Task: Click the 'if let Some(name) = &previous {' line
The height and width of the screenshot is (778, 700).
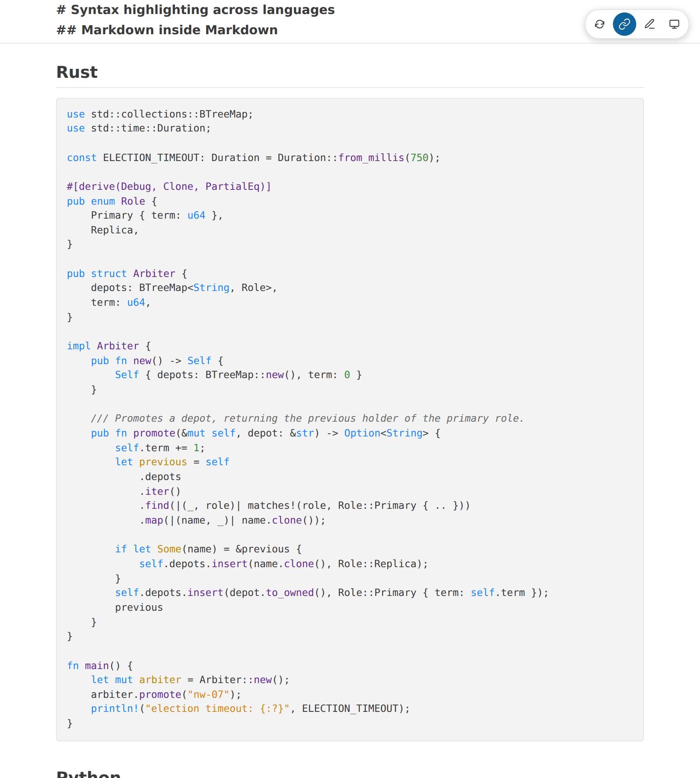Action: point(208,549)
